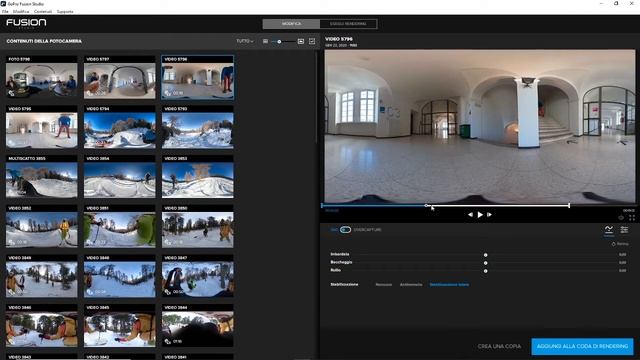The width and height of the screenshot is (640, 360).
Task: Select Nessuna stabilization option
Action: (384, 285)
